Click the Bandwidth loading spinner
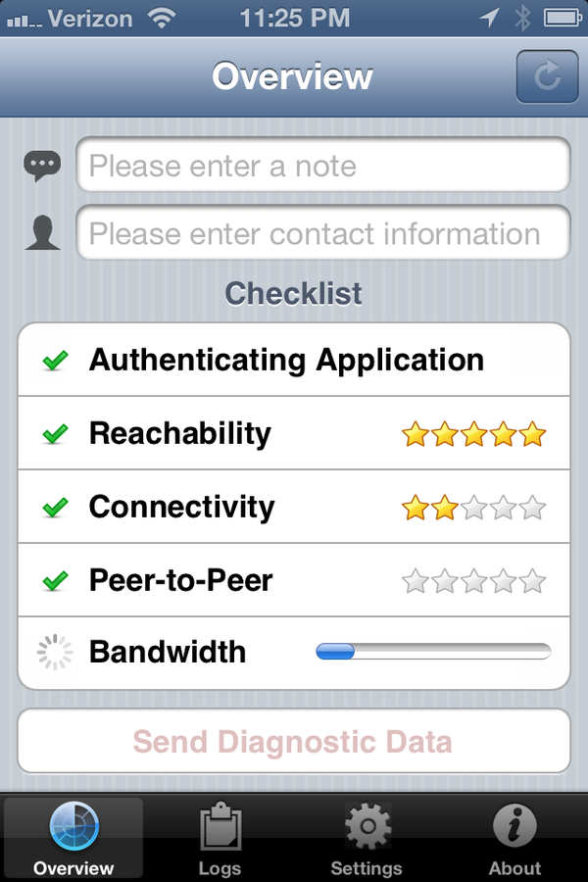This screenshot has width=588, height=882. pyautogui.click(x=55, y=653)
